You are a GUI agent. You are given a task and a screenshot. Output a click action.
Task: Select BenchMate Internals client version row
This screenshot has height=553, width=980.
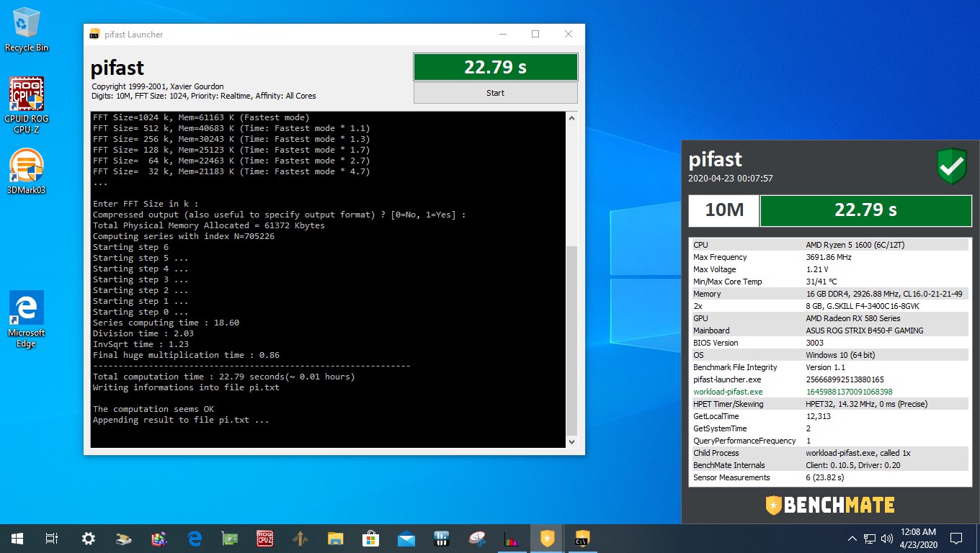[829, 465]
